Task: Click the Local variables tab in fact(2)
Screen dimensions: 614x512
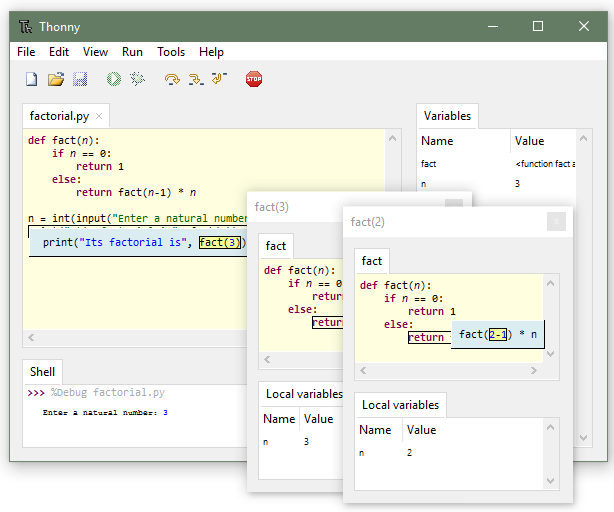Action: click(x=400, y=405)
